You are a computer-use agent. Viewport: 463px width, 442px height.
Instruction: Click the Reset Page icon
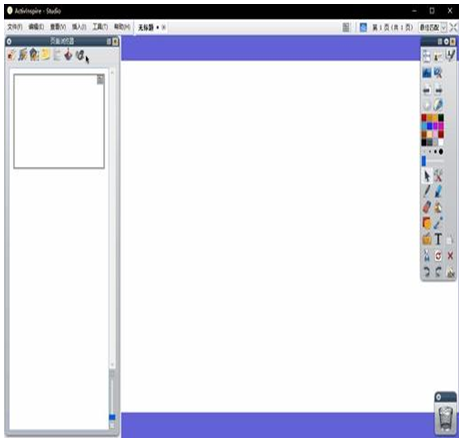tap(438, 256)
